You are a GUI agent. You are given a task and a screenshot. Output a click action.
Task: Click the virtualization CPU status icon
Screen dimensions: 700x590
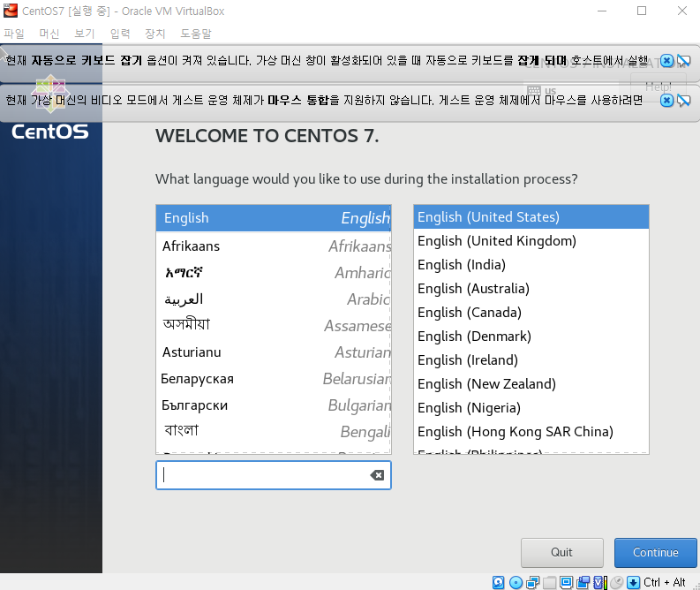[x=600, y=582]
